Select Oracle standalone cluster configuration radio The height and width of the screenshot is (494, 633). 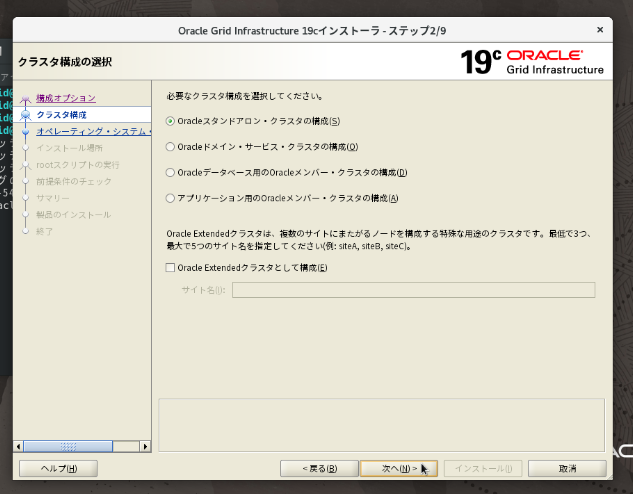click(170, 121)
